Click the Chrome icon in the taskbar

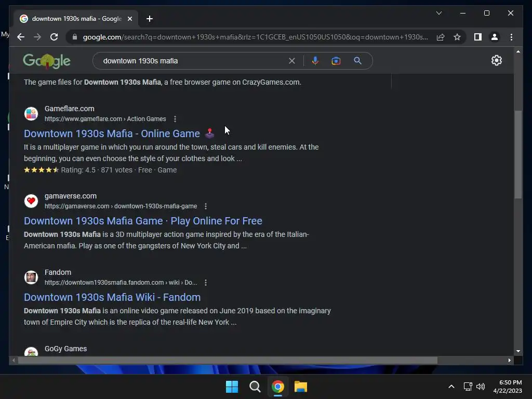277,387
